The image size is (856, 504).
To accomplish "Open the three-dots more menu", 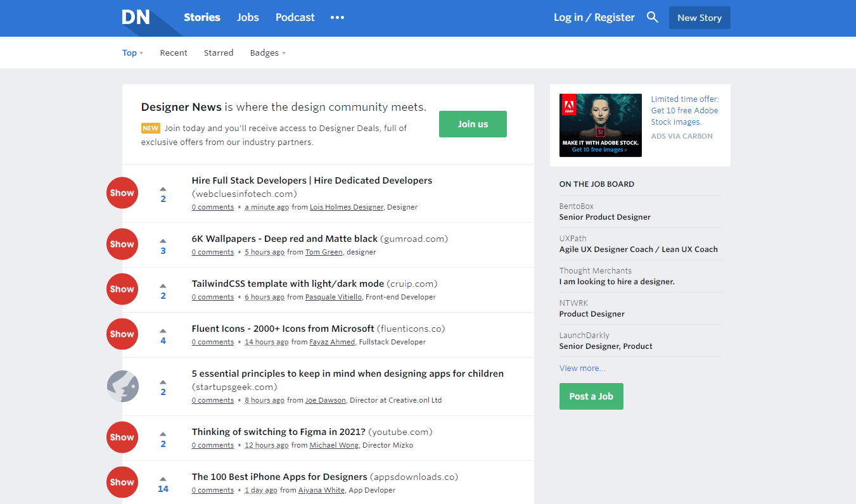I will [338, 18].
